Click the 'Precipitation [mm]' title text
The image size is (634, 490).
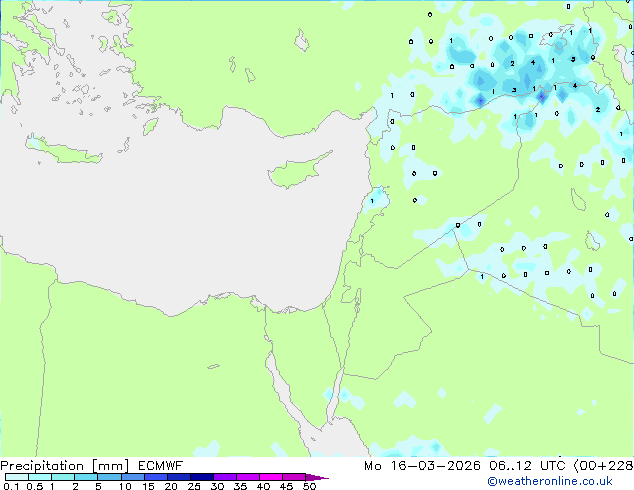64,466
